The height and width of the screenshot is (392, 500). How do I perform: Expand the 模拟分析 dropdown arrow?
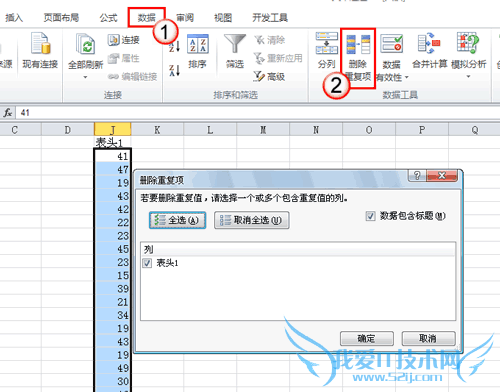[x=468, y=77]
